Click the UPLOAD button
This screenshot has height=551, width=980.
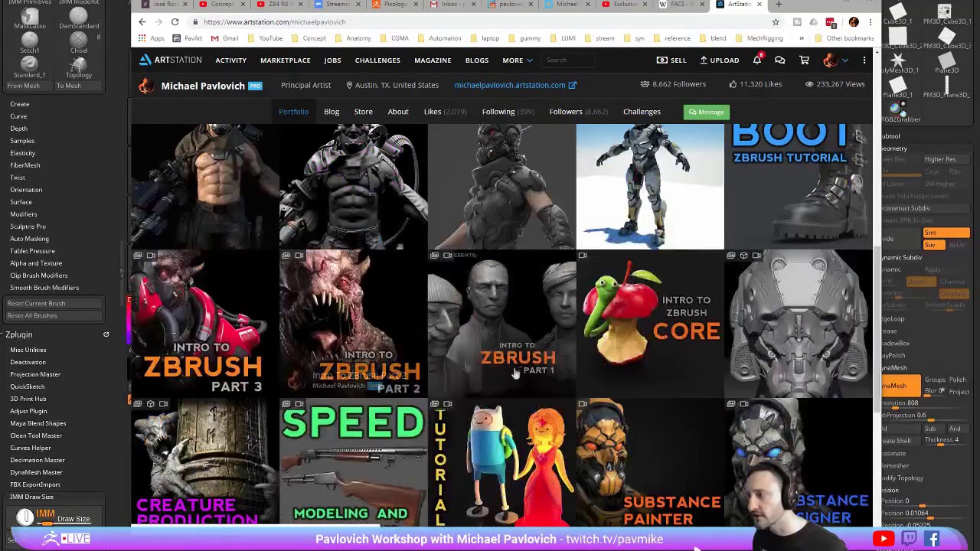720,60
